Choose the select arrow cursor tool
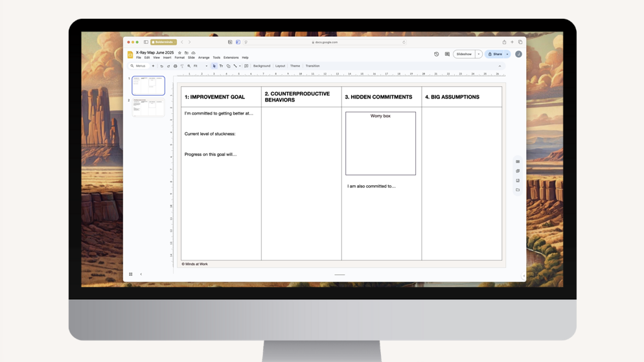644x362 pixels. (214, 65)
